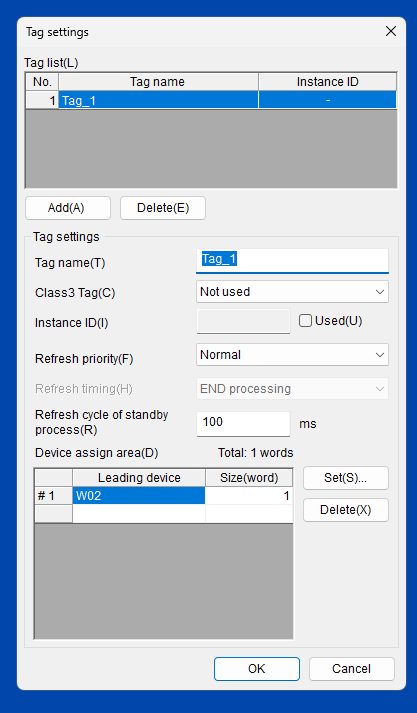Cancel the tag settings dialog

coord(352,668)
